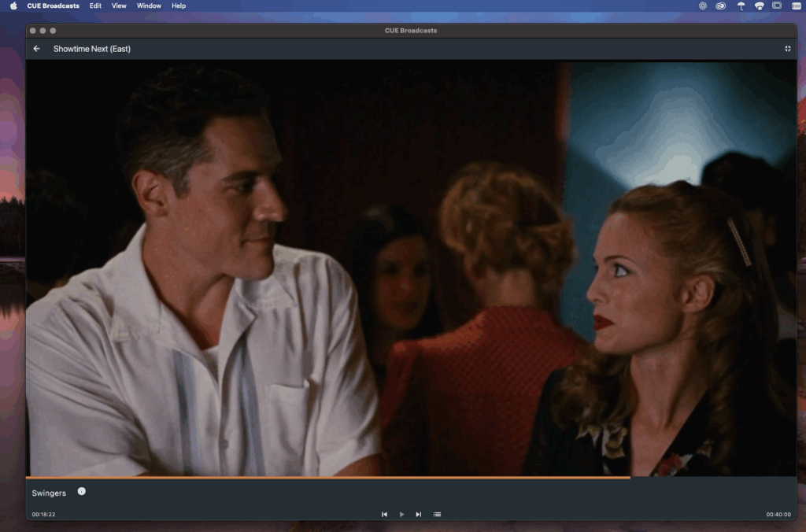Open the playlist queue icon
Screen dimensions: 806x532
point(438,513)
